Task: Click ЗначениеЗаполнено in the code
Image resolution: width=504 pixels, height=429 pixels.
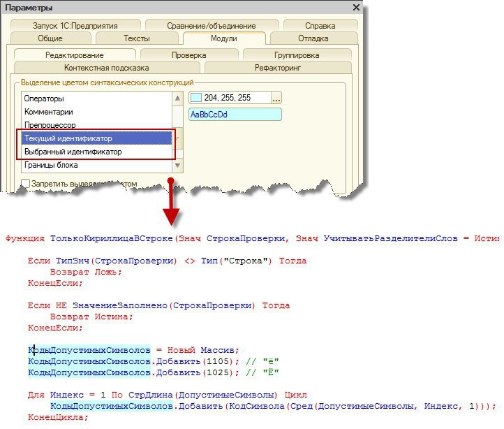Action: point(120,305)
